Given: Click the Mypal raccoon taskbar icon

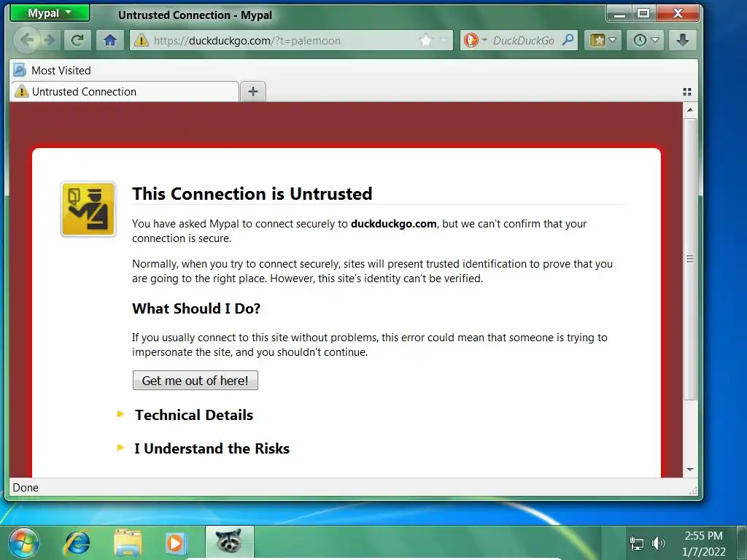Looking at the screenshot, I should pyautogui.click(x=229, y=542).
